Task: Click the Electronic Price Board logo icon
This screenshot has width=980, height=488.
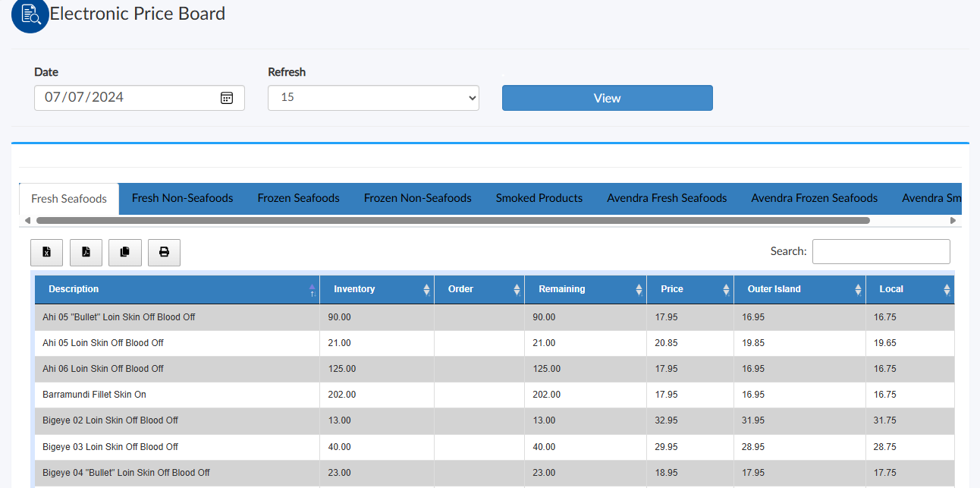Action: [30, 15]
